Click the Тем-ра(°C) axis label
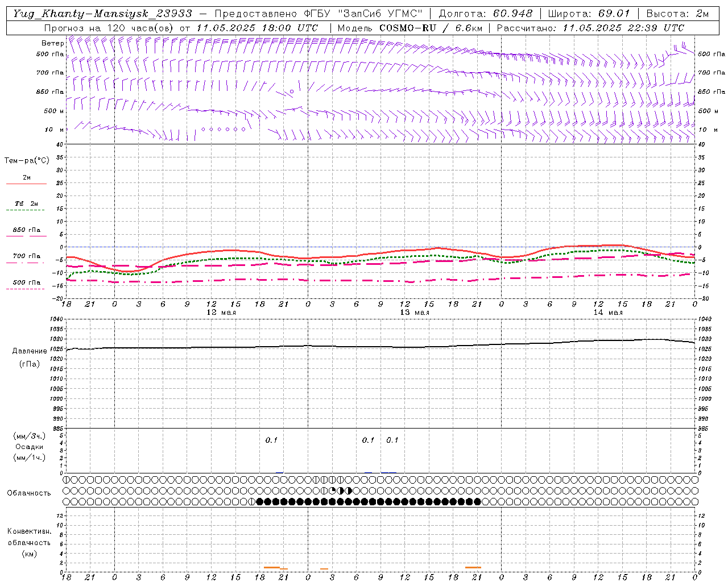728x582 pixels. [x=27, y=161]
